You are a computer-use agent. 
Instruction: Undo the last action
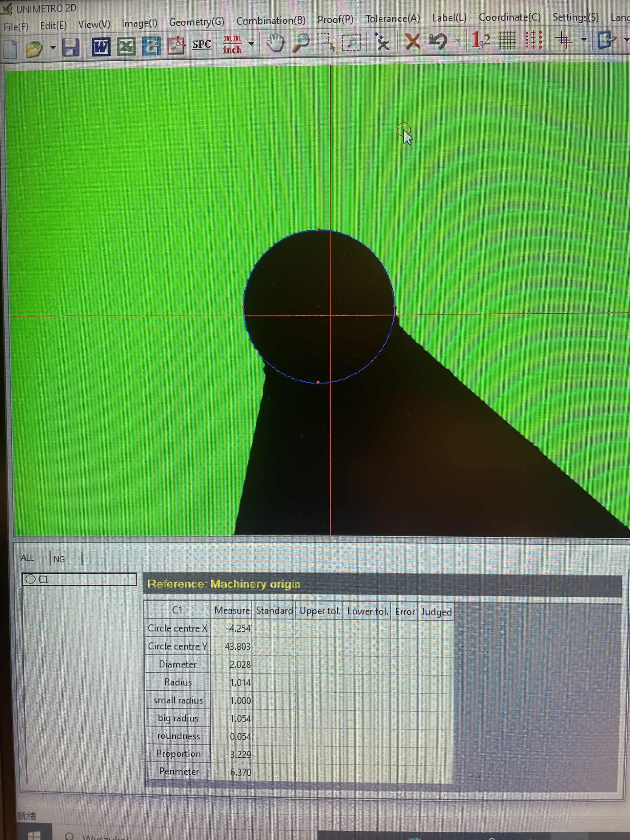point(438,41)
